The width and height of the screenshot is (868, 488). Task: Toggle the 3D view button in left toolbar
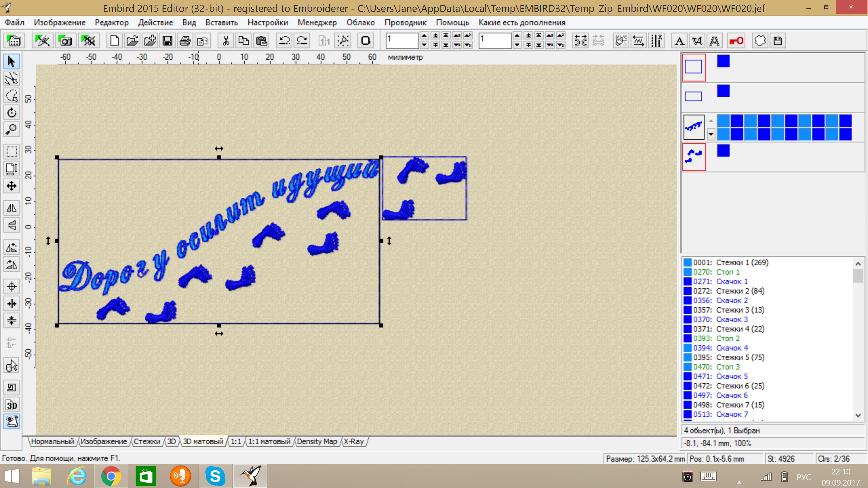pos(11,405)
